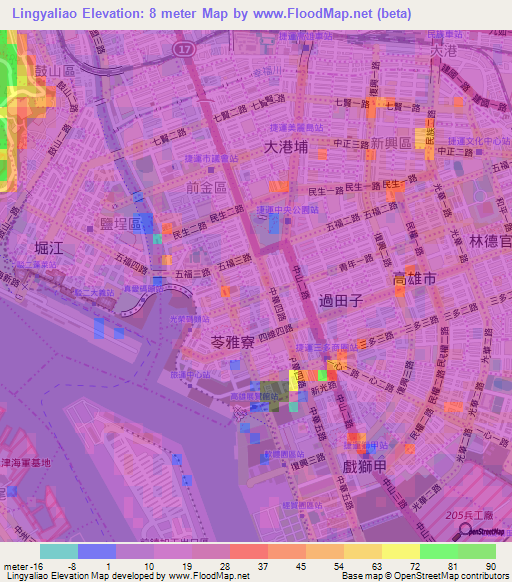Click station square marker beside 捷運市議會站
The height and width of the screenshot is (582, 512).
pyautogui.click(x=211, y=170)
